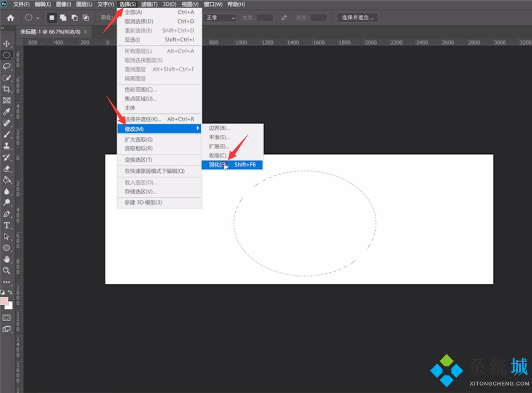Select the Move tool
The image size is (532, 393).
[7, 43]
